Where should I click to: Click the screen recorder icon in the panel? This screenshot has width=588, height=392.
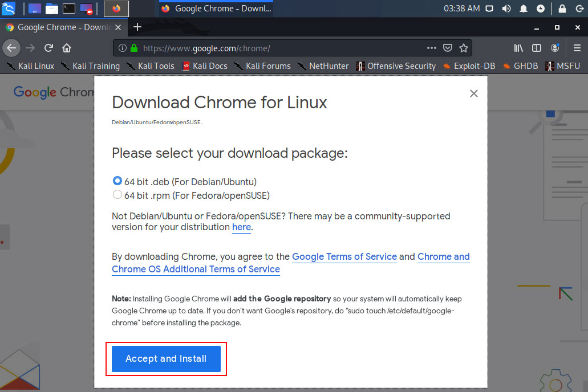[86, 9]
